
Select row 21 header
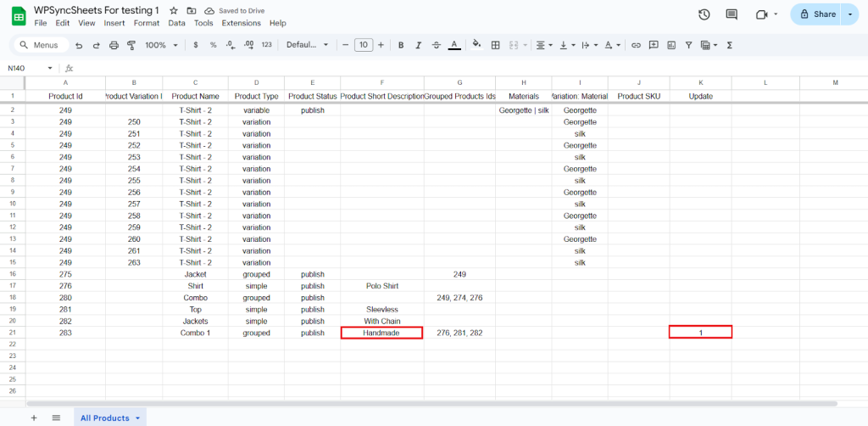click(12, 333)
